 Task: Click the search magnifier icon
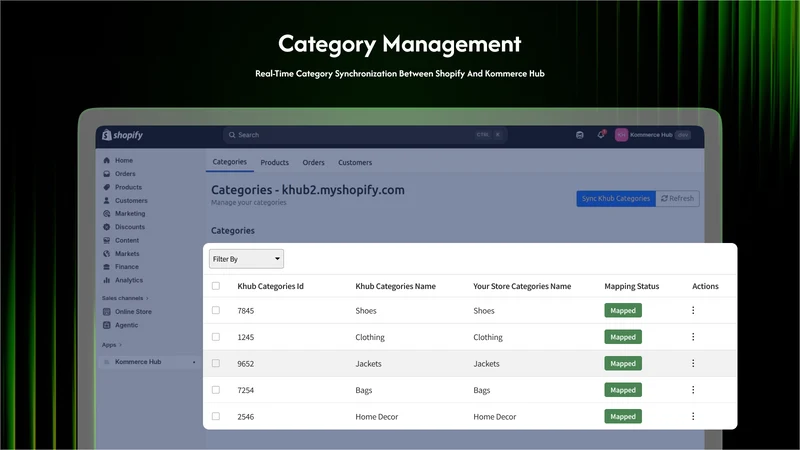(x=232, y=135)
